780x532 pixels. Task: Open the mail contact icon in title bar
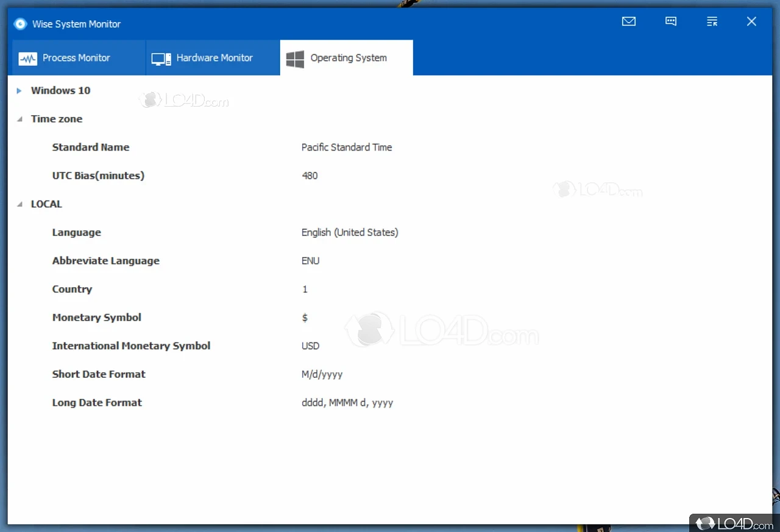click(x=629, y=22)
